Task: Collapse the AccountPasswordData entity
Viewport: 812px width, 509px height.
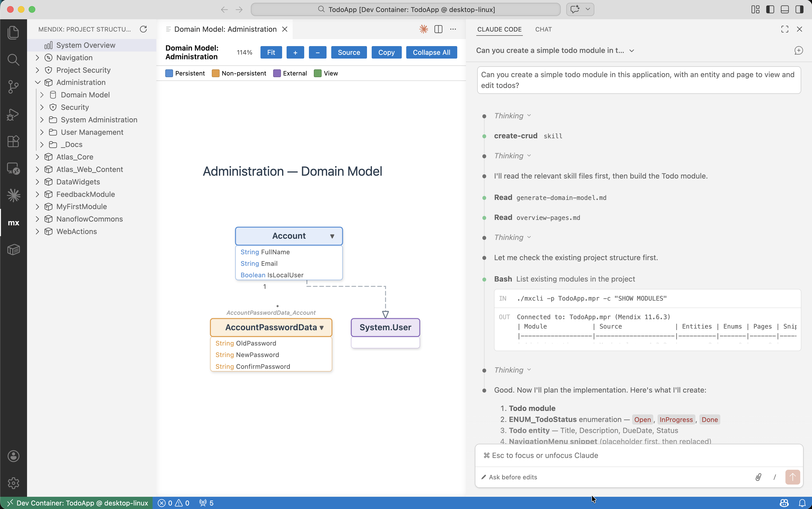Action: coord(322,328)
